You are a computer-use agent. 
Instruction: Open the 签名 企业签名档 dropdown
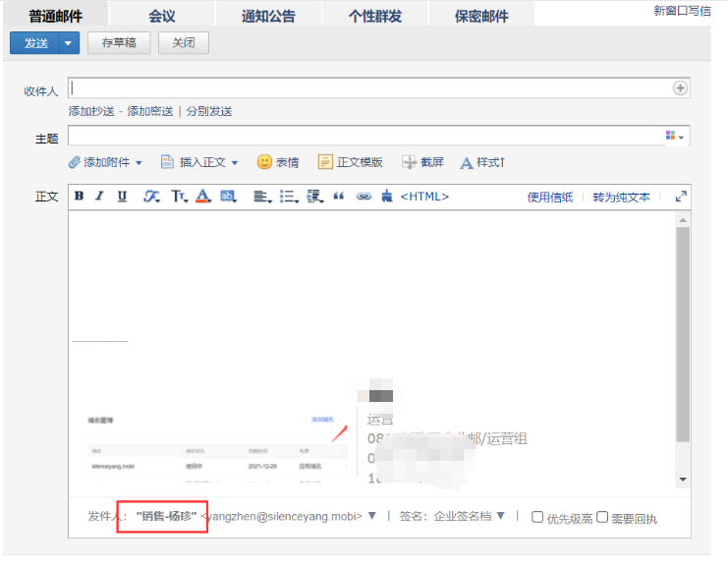[500, 516]
